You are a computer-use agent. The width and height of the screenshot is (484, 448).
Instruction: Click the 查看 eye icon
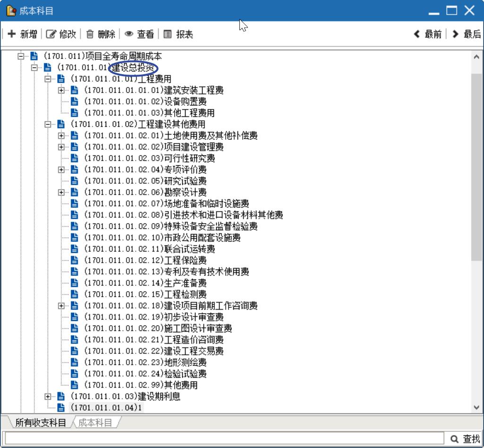pos(129,34)
